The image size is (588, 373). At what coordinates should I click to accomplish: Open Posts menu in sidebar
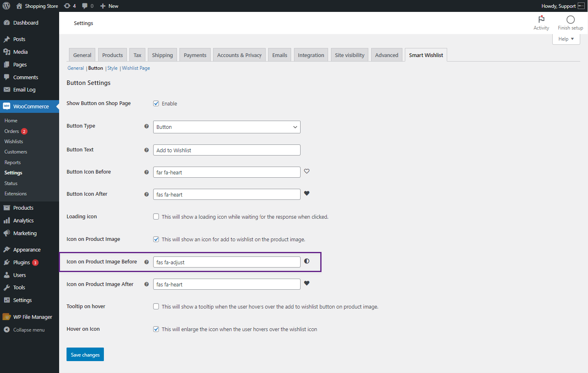(x=30, y=39)
